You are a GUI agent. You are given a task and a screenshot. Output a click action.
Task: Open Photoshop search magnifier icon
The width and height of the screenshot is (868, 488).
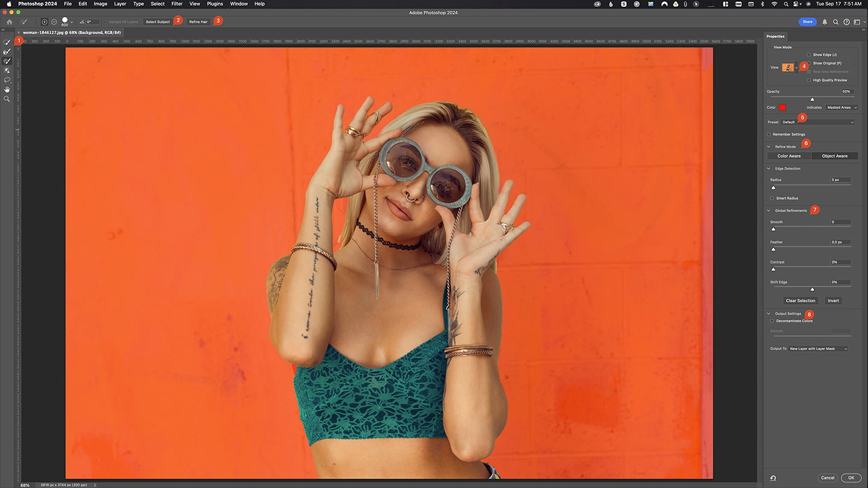pos(835,22)
